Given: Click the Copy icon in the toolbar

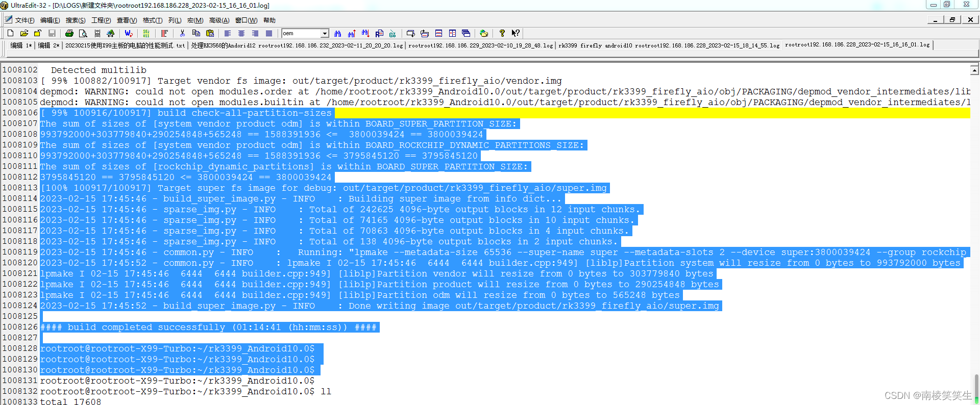Looking at the screenshot, I should point(196,33).
